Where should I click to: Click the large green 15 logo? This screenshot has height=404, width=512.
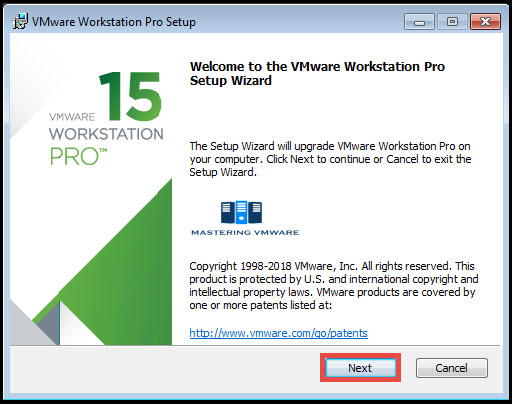tap(131, 96)
